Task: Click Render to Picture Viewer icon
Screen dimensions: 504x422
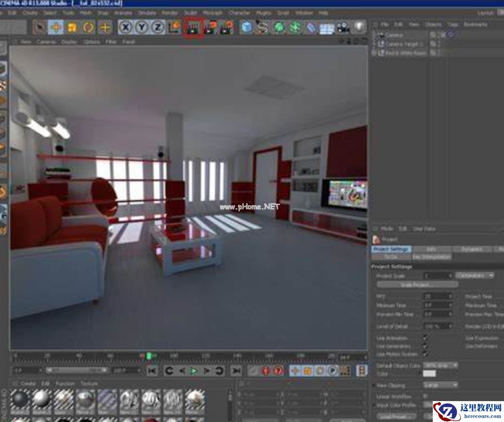Action: [210, 28]
